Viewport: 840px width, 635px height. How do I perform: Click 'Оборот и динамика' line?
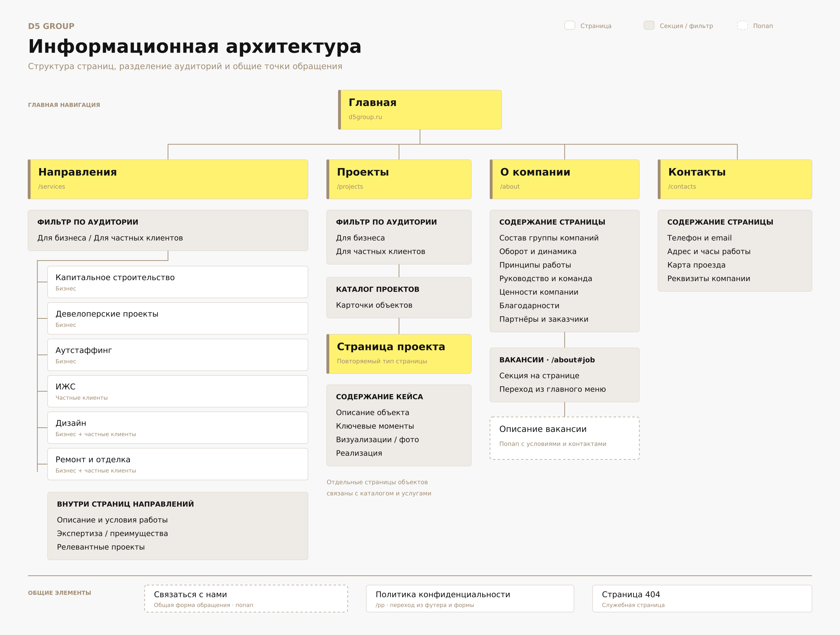(538, 252)
